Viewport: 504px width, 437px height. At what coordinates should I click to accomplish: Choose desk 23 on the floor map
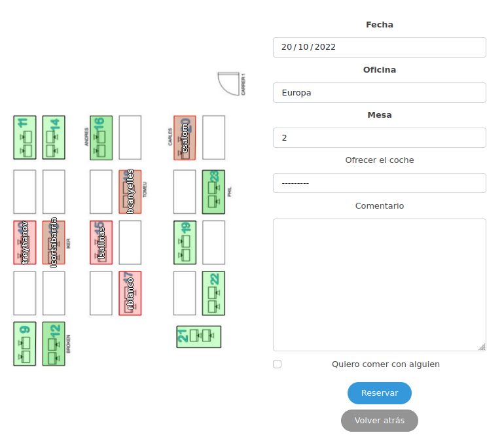(213, 192)
